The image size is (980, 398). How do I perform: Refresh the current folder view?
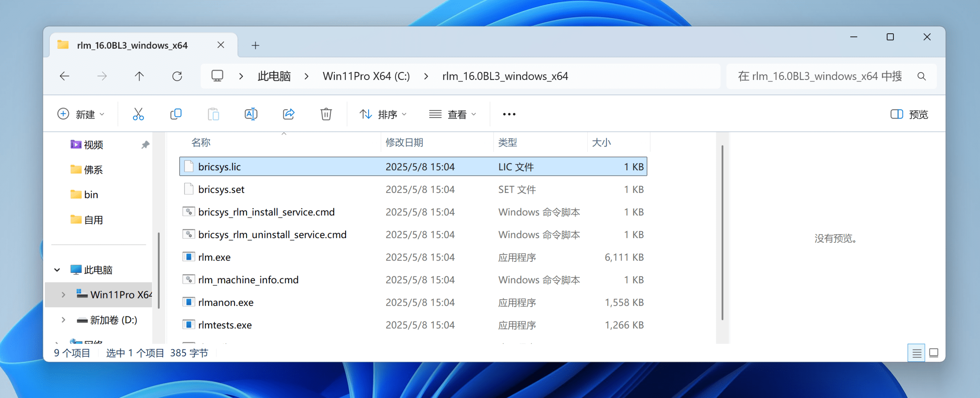click(x=177, y=76)
